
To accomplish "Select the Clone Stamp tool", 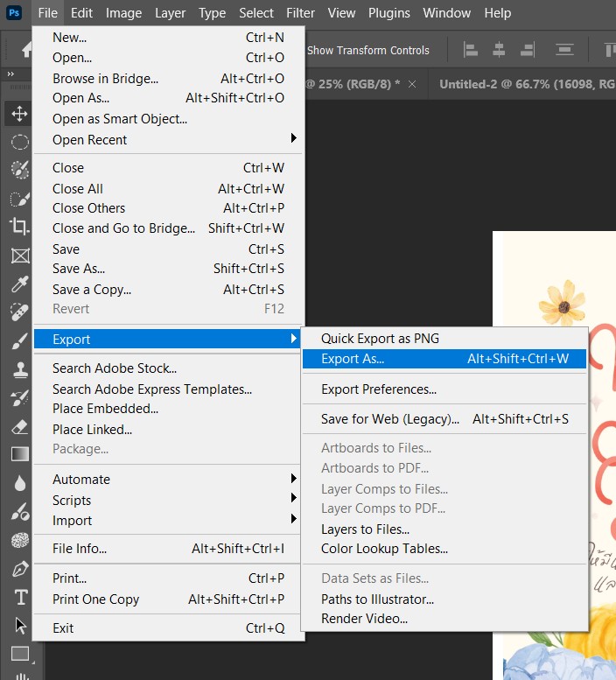I will (19, 370).
